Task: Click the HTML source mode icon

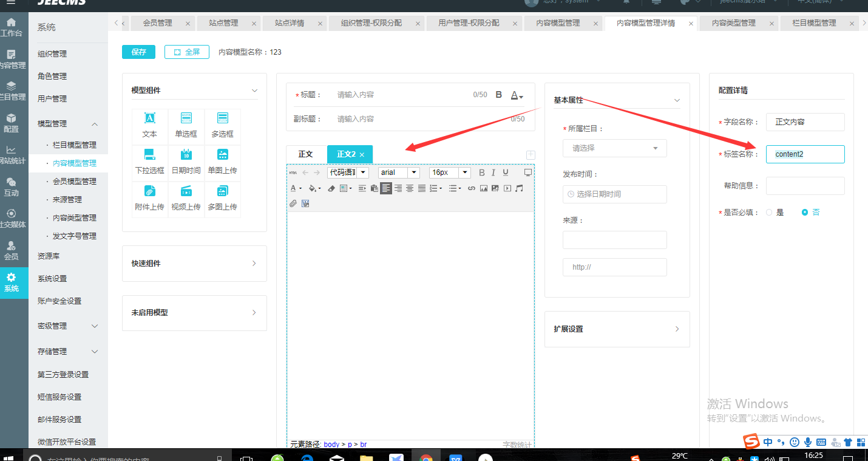Action: (293, 173)
